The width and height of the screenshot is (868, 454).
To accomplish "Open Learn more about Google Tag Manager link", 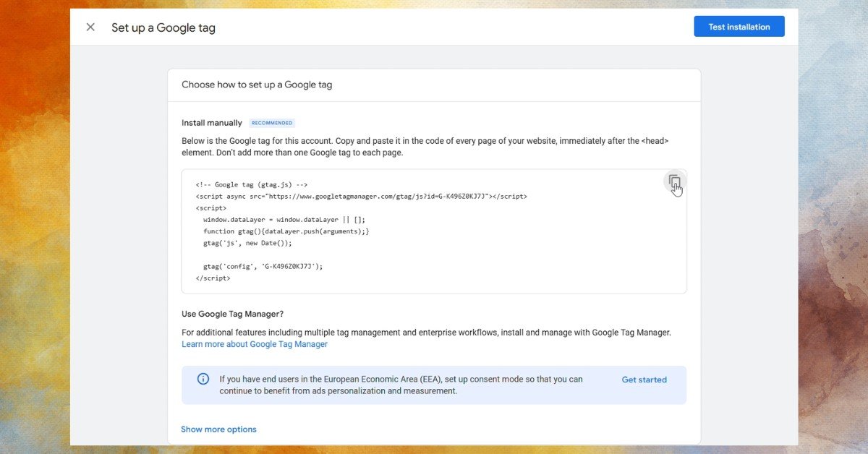I will [255, 345].
